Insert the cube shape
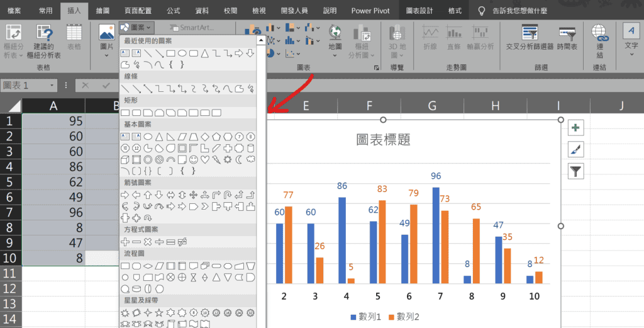644x328 pixels. [x=125, y=159]
